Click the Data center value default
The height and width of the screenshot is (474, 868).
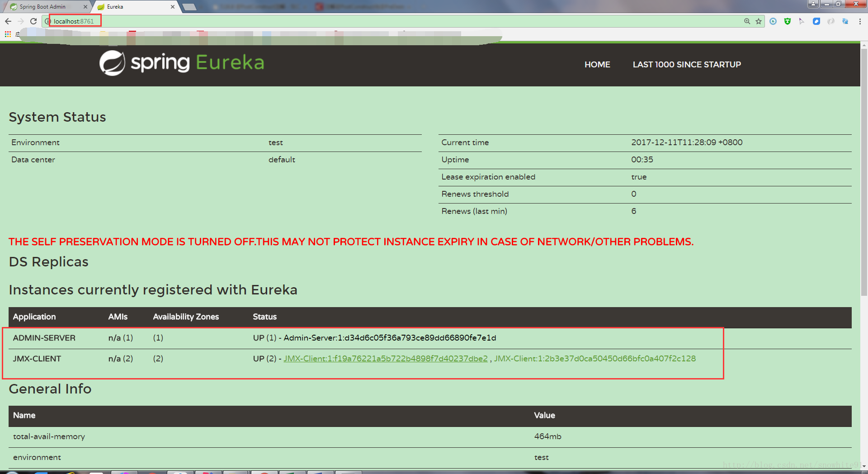[282, 160]
